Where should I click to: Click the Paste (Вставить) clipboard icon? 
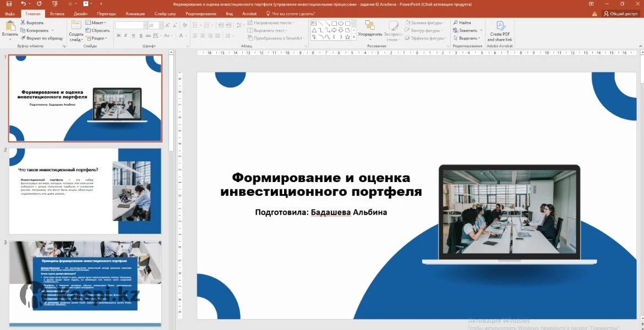[x=9, y=26]
